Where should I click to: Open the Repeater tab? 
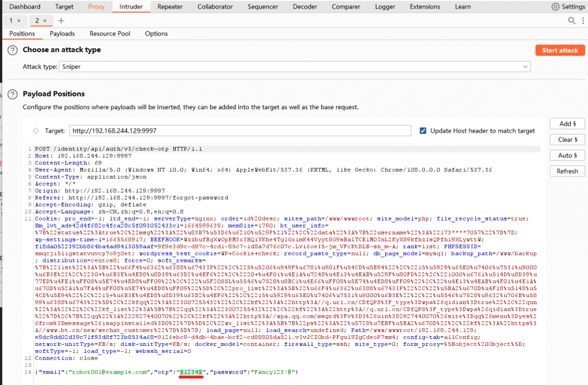[170, 7]
